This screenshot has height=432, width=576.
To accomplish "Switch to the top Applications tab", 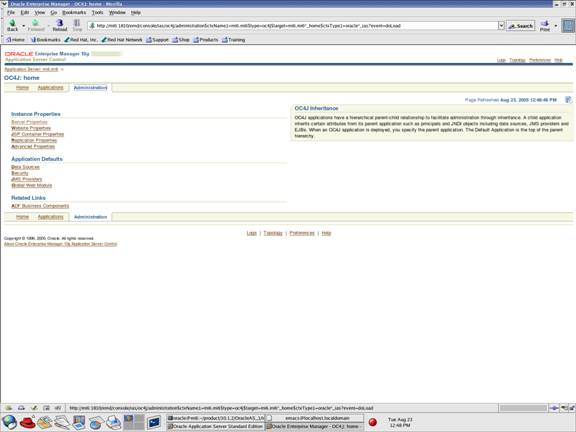I will pos(51,87).
